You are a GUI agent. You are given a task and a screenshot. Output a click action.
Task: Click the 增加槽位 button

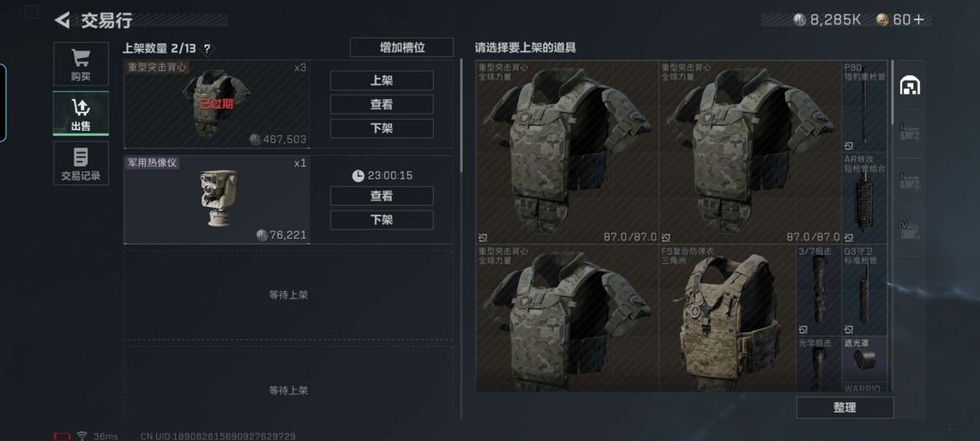[x=402, y=47]
